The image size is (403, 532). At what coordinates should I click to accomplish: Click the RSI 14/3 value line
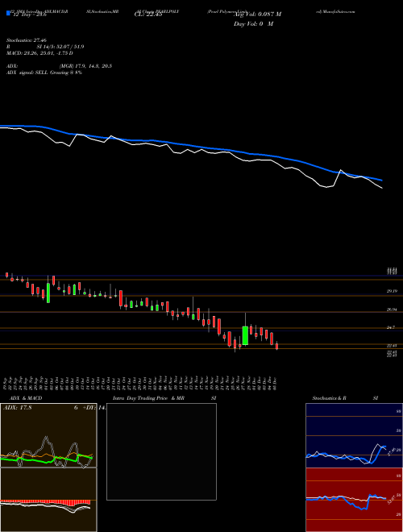coord(45,47)
